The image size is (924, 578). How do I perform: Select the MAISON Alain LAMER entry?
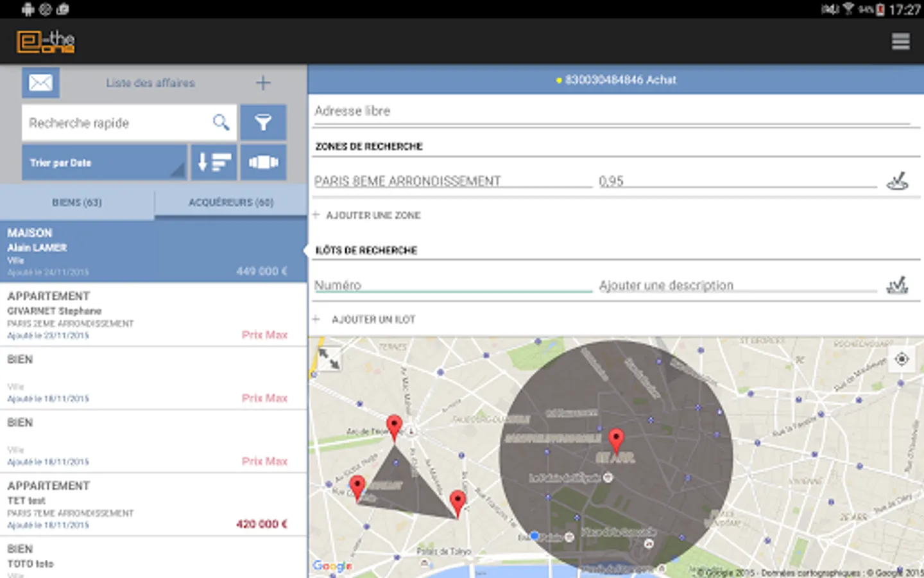(x=153, y=251)
